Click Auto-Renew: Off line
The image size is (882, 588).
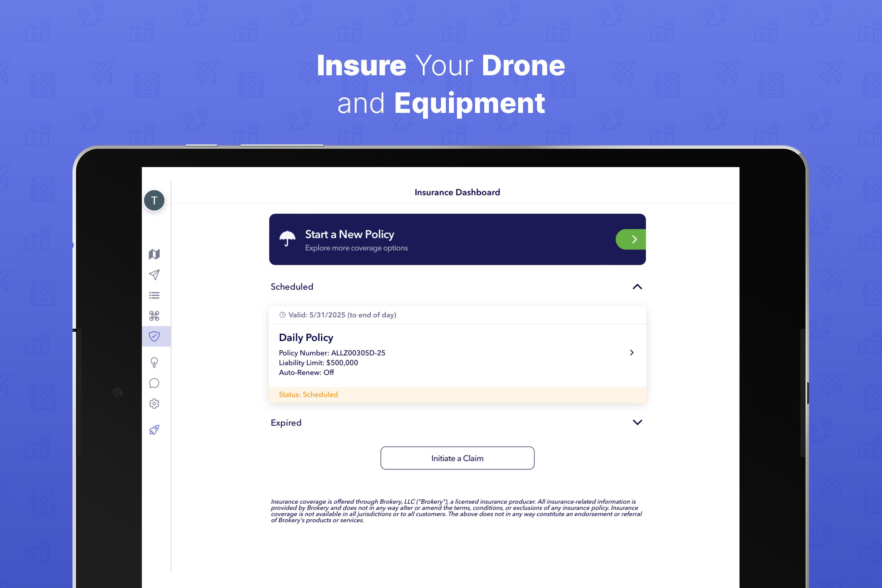306,372
